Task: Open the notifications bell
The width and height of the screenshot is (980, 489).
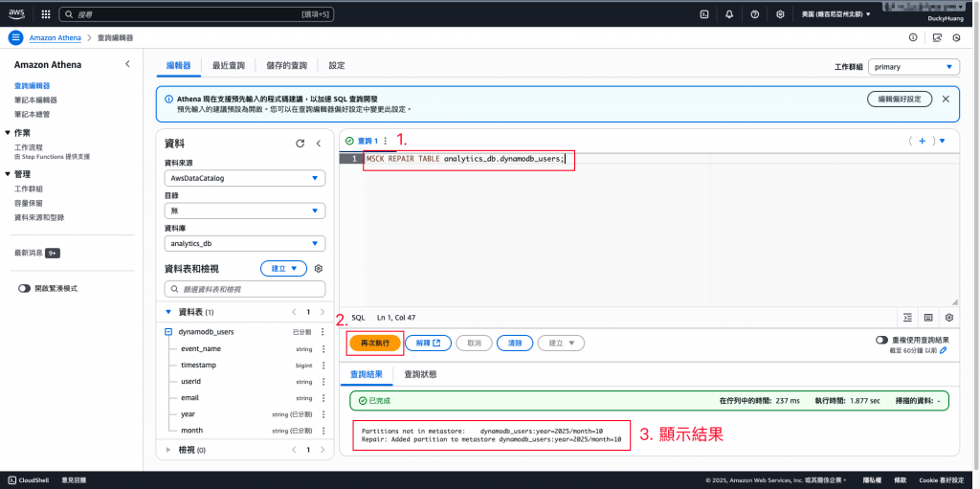Action: 729,13
